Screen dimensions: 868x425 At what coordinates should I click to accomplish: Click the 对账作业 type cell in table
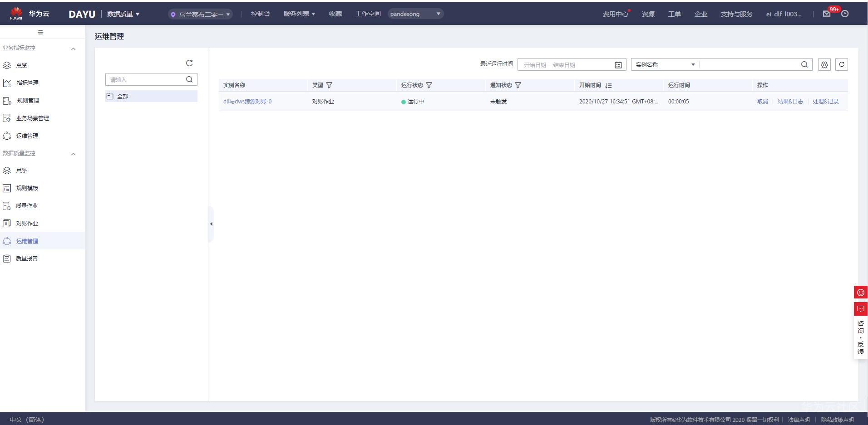(323, 102)
